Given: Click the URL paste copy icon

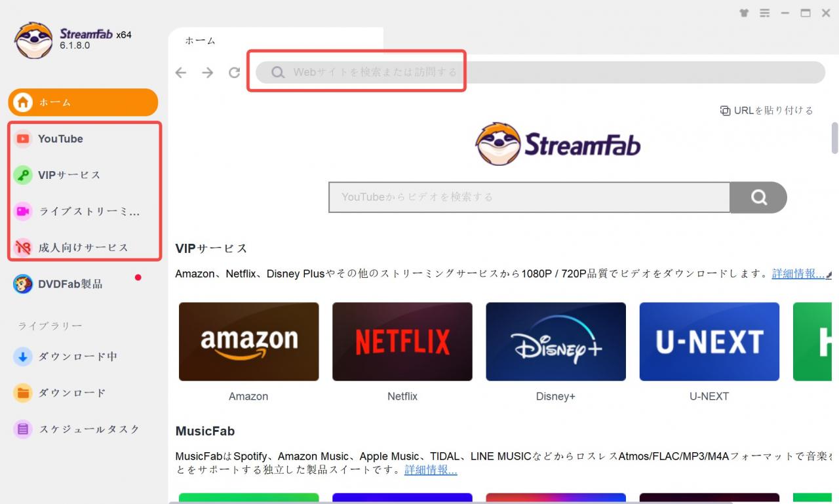Looking at the screenshot, I should 725,111.
